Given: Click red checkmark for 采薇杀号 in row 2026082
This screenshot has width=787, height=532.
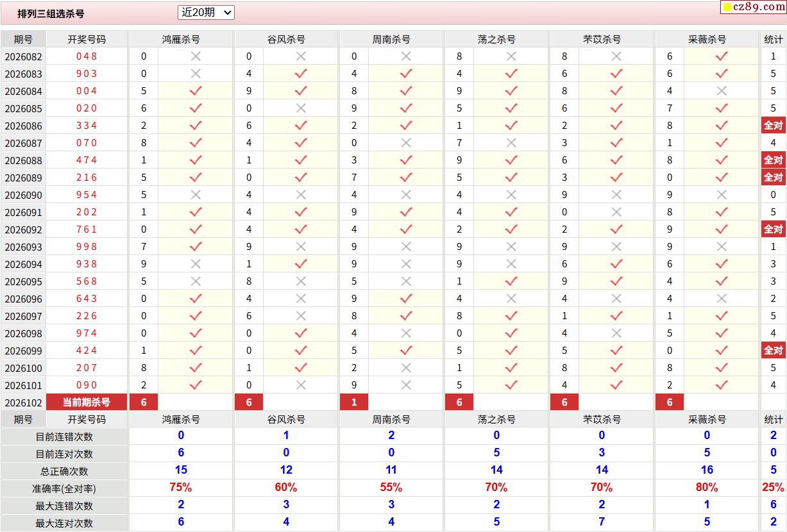Looking at the screenshot, I should click(x=722, y=56).
